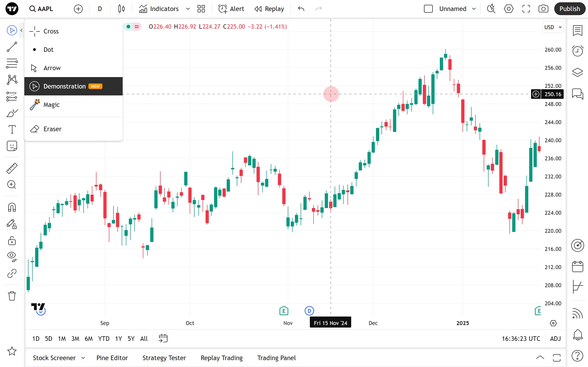The height and width of the screenshot is (367, 588).
Task: Open the Unnamed layout dropdown
Action: 474,9
